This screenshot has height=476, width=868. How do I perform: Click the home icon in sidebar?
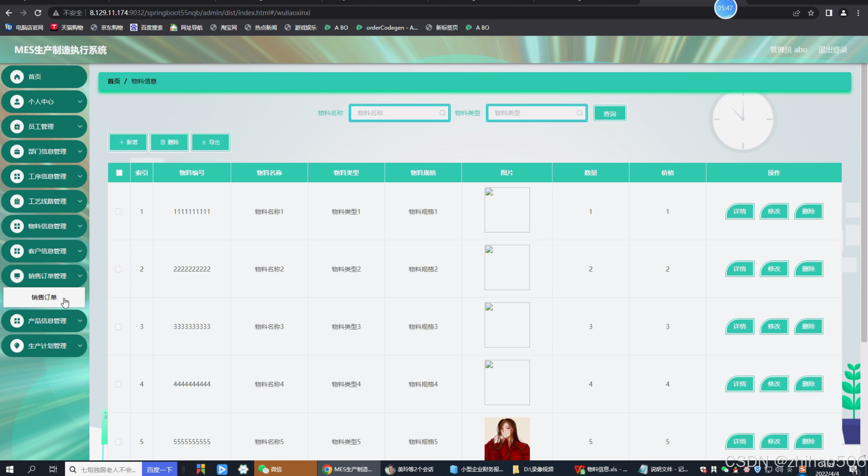coord(17,77)
